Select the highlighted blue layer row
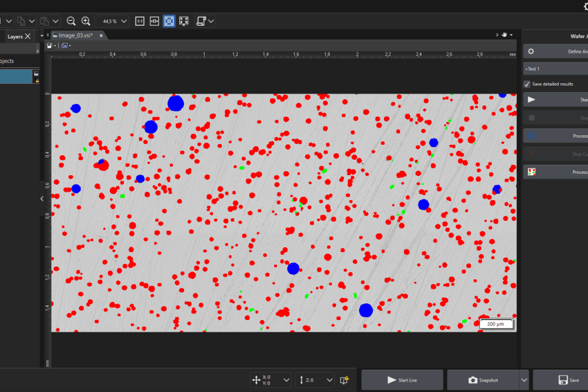 pyautogui.click(x=16, y=77)
